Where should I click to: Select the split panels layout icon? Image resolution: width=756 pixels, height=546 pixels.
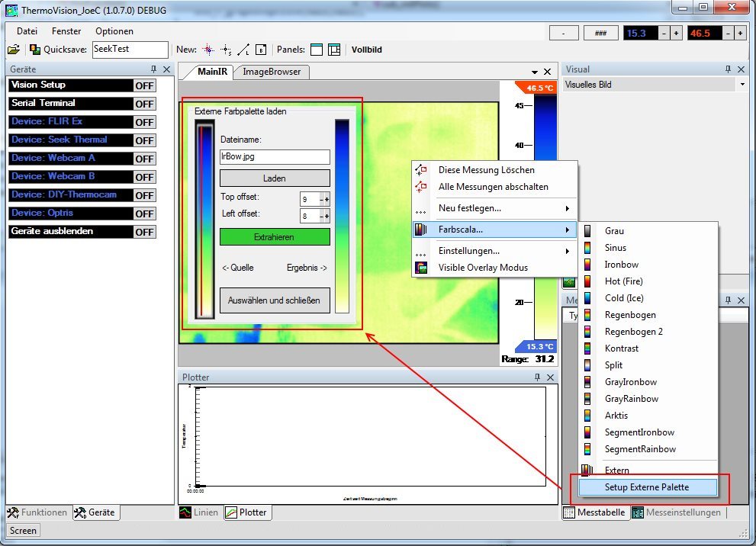pyautogui.click(x=334, y=50)
